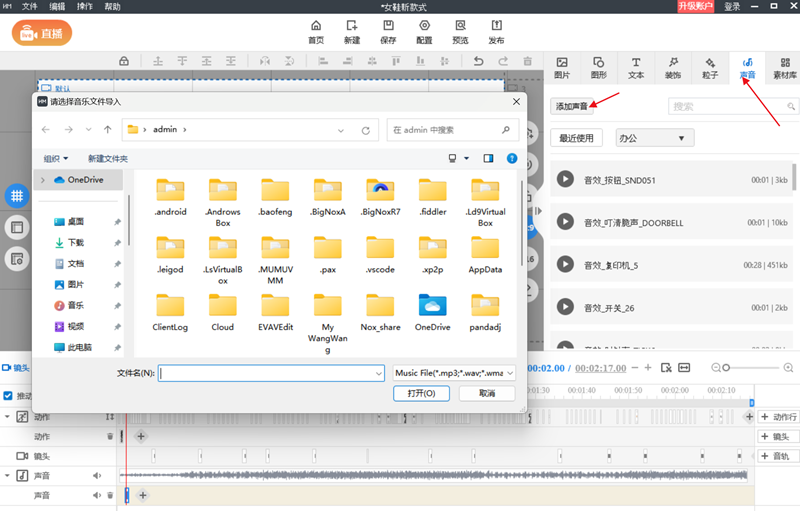Adjust the timeline zoom slider handle
800x511 pixels.
[x=726, y=368]
